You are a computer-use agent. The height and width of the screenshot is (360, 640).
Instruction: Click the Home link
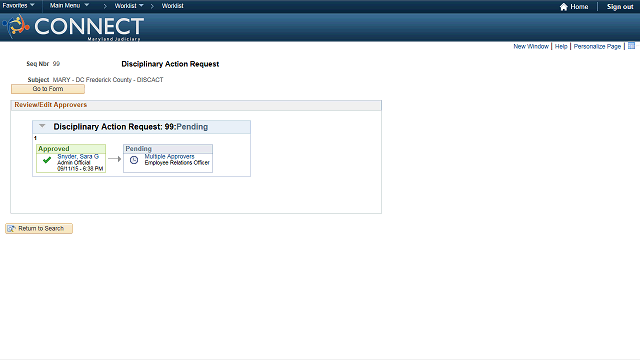coord(579,7)
